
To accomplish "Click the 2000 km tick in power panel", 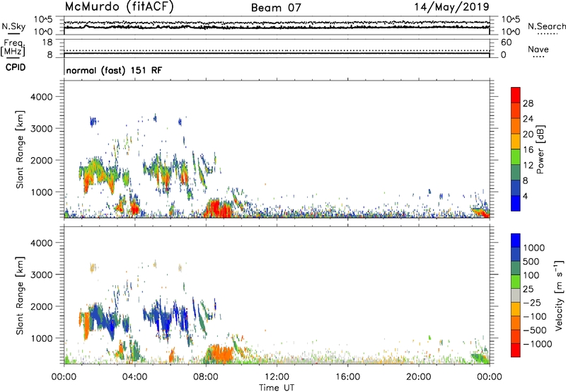I will pyautogui.click(x=42, y=160).
